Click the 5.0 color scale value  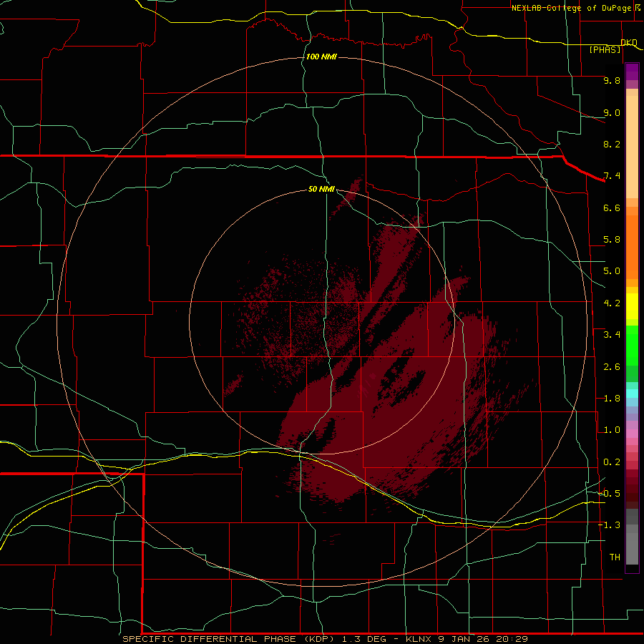tap(612, 271)
